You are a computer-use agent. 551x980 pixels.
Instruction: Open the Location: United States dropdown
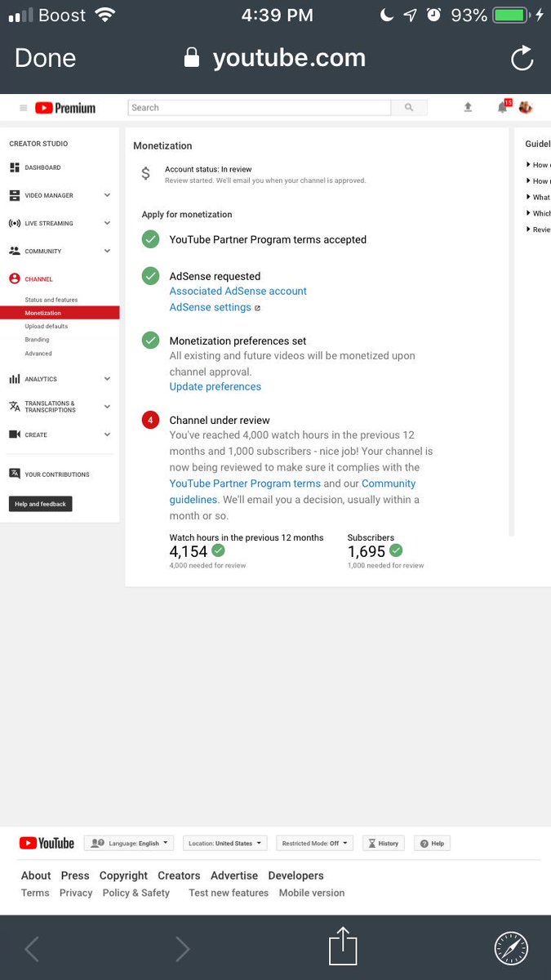224,844
